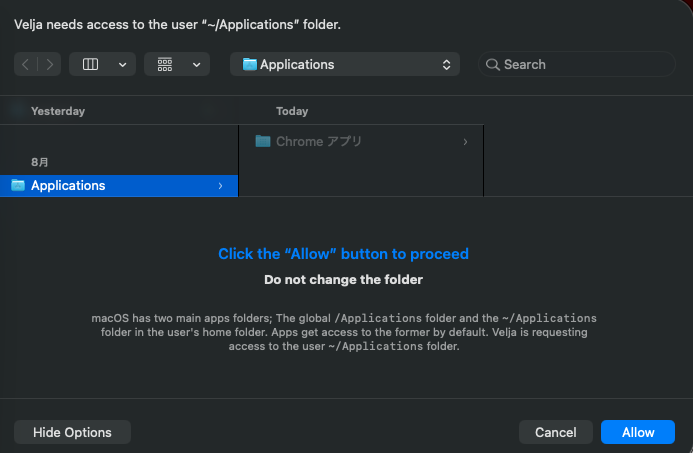Select the Chrome アプリ folder name
Image resolution: width=693 pixels, height=453 pixels.
[x=319, y=142]
